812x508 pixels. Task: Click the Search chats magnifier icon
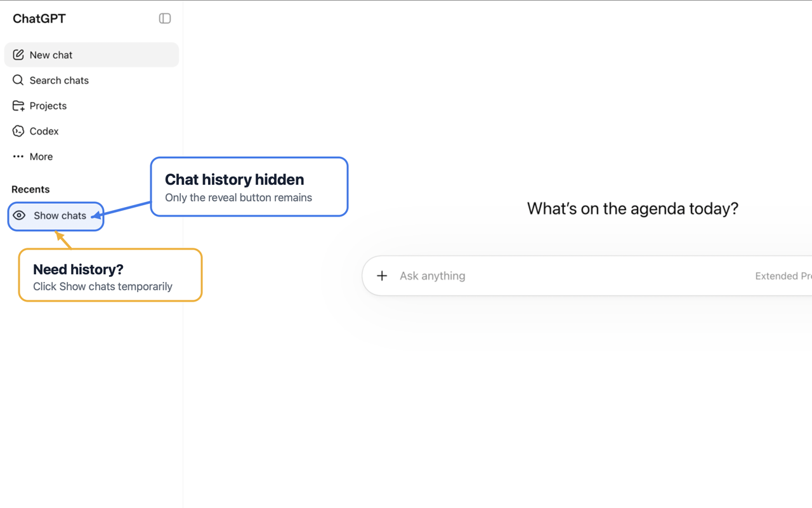point(18,80)
